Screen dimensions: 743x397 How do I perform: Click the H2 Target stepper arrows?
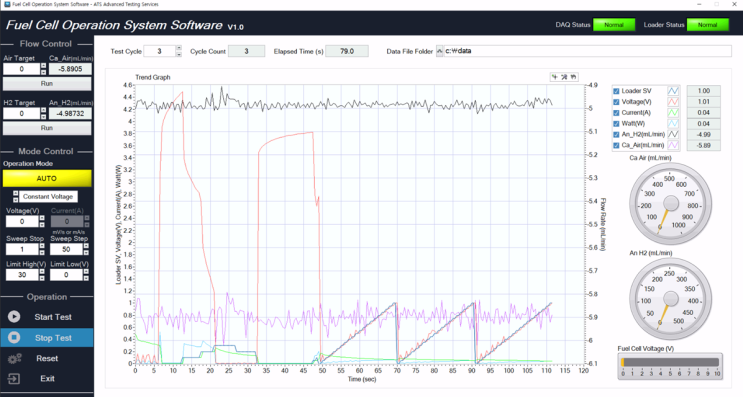[x=43, y=114]
